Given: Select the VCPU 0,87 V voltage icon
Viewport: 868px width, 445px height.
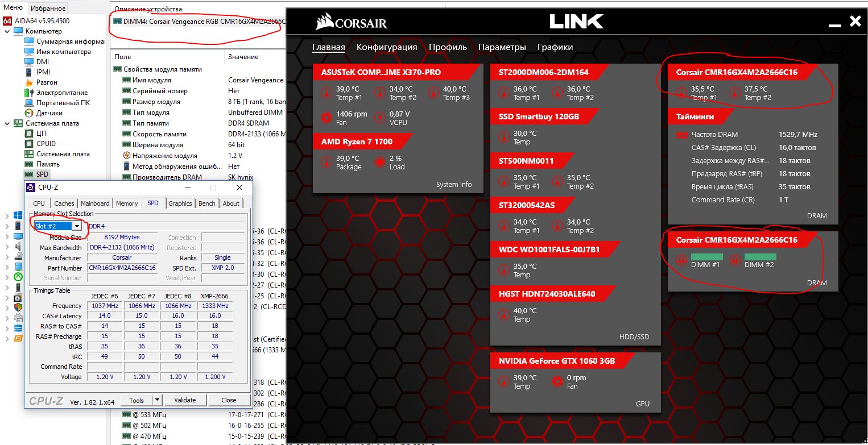Looking at the screenshot, I should pyautogui.click(x=380, y=118).
